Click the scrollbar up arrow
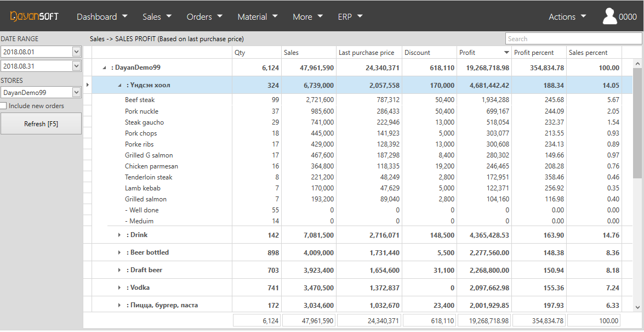This screenshot has height=332, width=644. [637, 64]
